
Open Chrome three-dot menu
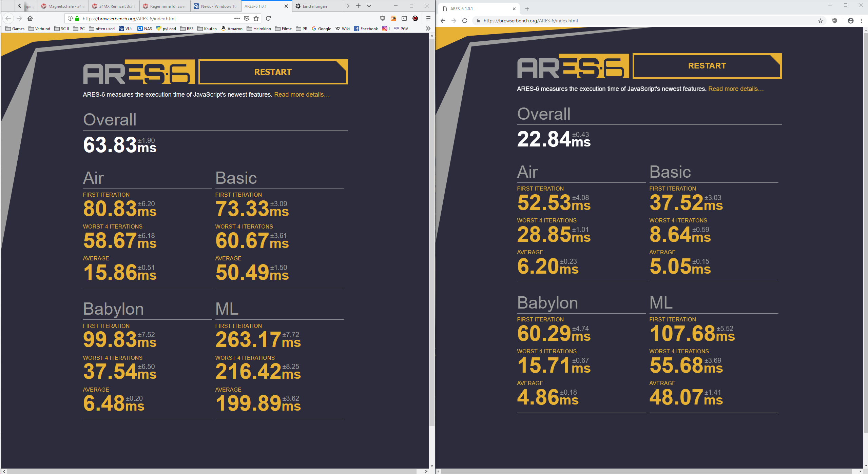point(862,21)
